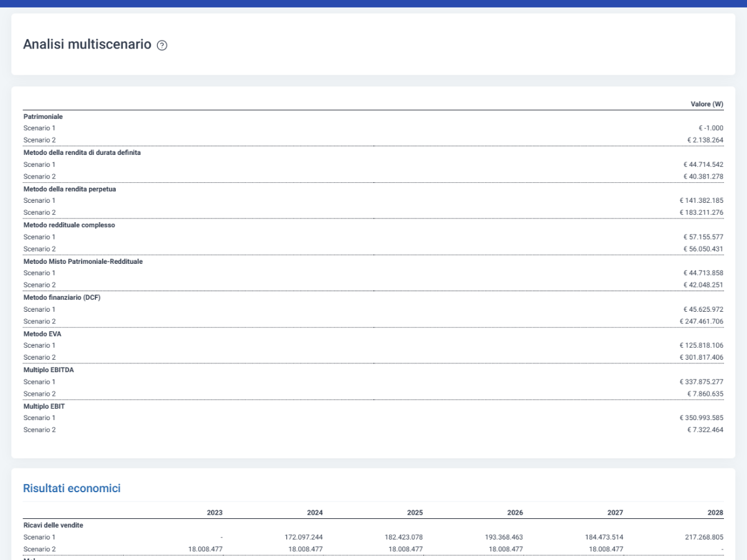Select the Multiplo EBIT heading
The height and width of the screenshot is (560, 747).
tap(44, 406)
